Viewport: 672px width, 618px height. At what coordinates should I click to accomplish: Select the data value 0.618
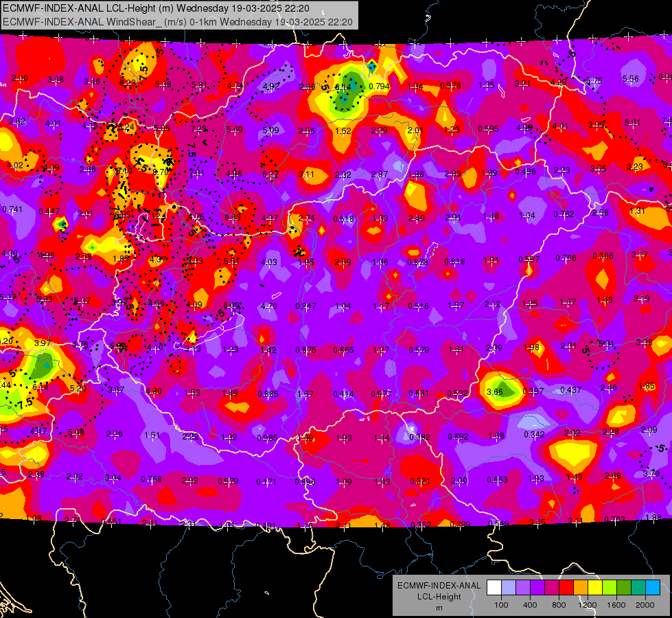pos(344,219)
